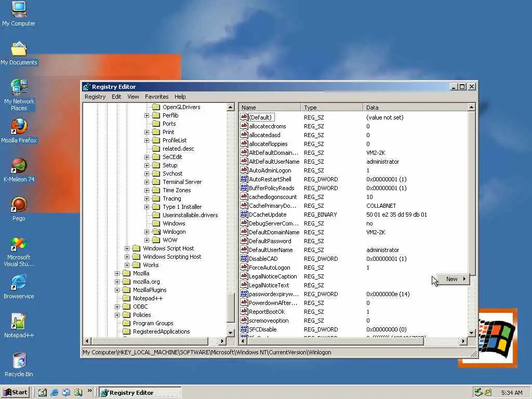Viewport: 532px width, 399px height.
Task: Click the DWORD icon of AutoRestartShell
Action: (x=244, y=179)
